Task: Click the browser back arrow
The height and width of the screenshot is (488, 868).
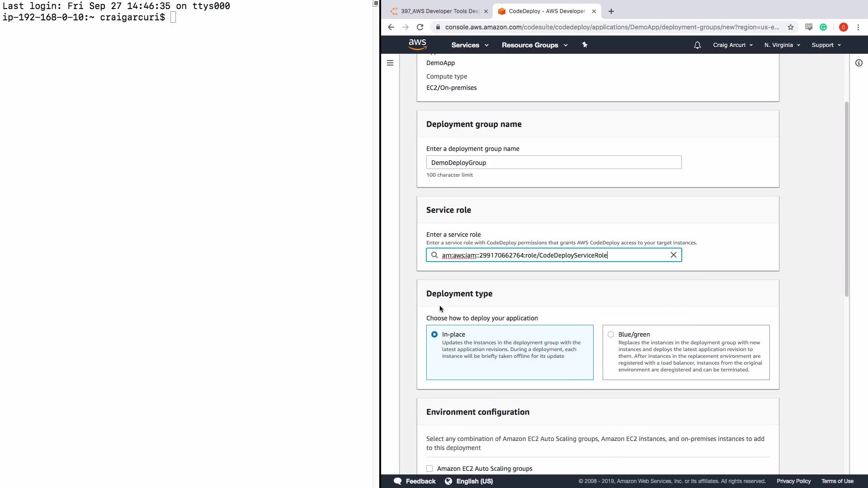Action: [391, 27]
